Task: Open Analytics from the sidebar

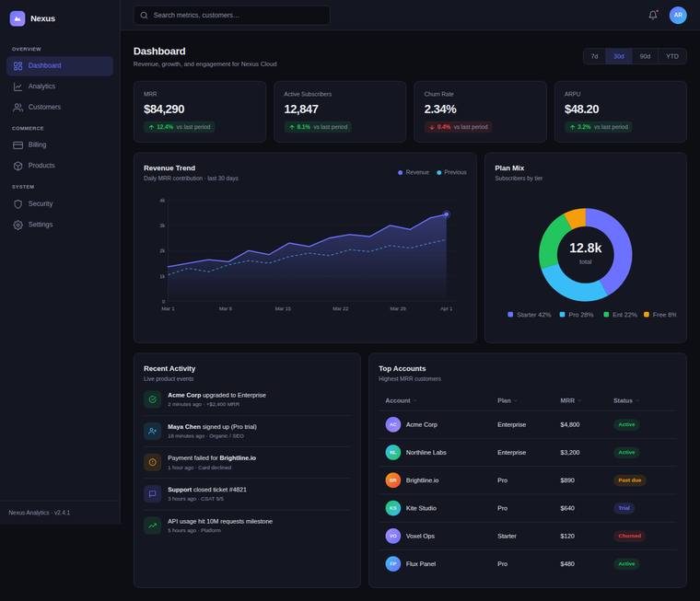Action: click(x=60, y=87)
